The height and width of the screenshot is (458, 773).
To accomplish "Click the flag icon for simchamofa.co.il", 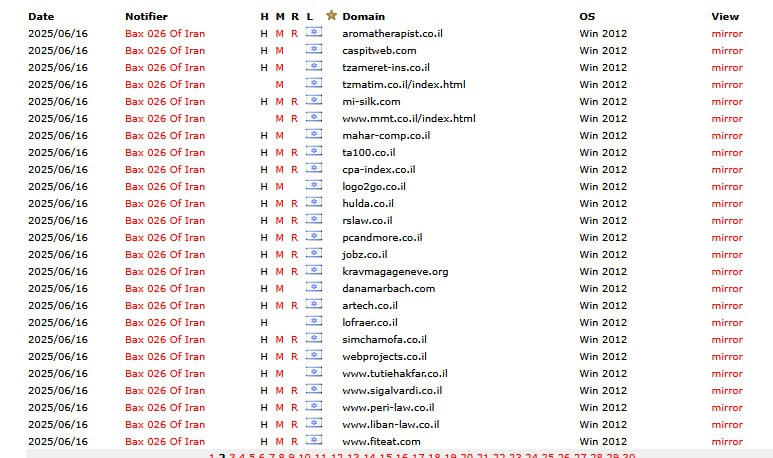I will tap(314, 338).
